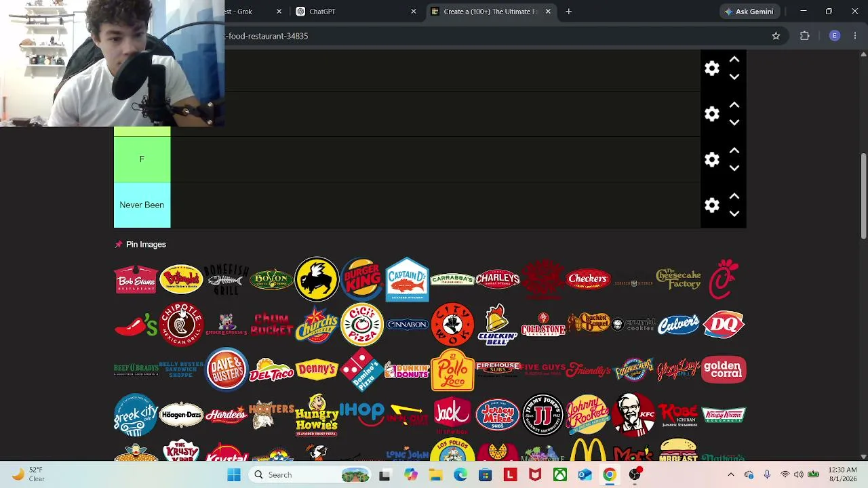Screen dimensions: 868x488
Task: Click the Ask Gemini button
Action: coord(749,12)
